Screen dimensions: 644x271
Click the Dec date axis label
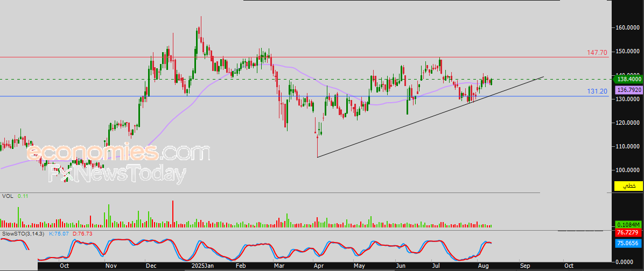[x=151, y=266]
